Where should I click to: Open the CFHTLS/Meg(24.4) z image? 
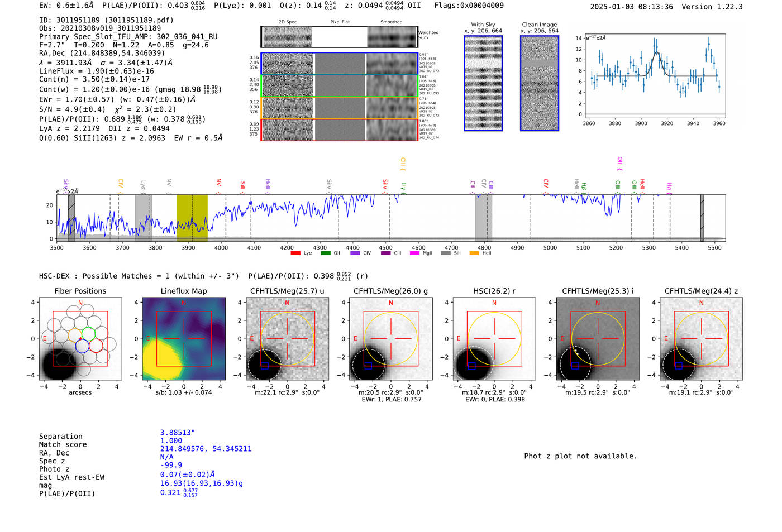tap(702, 339)
